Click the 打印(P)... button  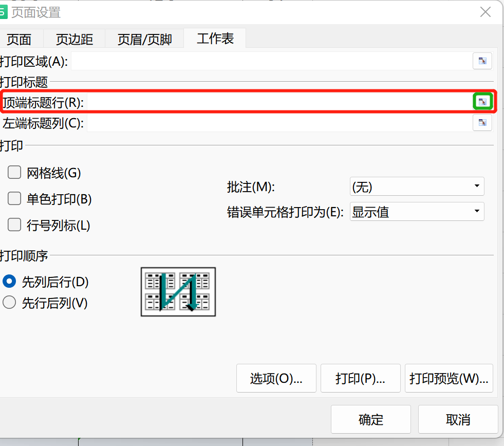pyautogui.click(x=360, y=378)
